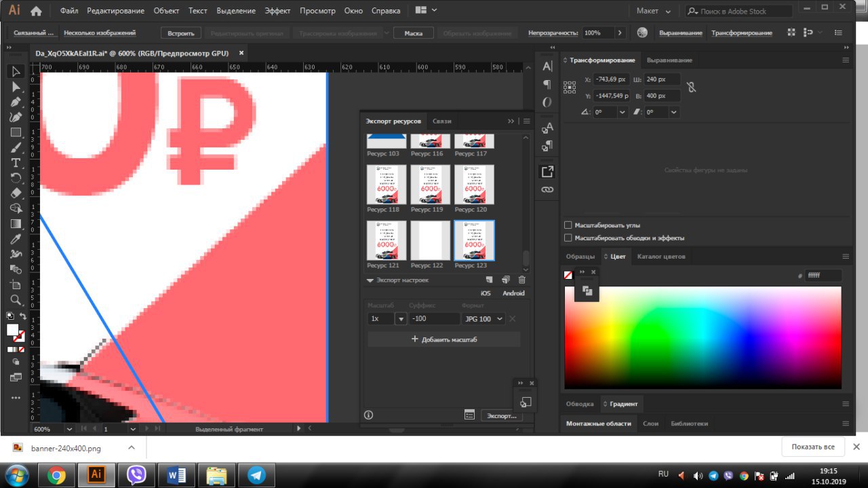
Task: Open the Links panel dock icon
Action: [x=547, y=189]
